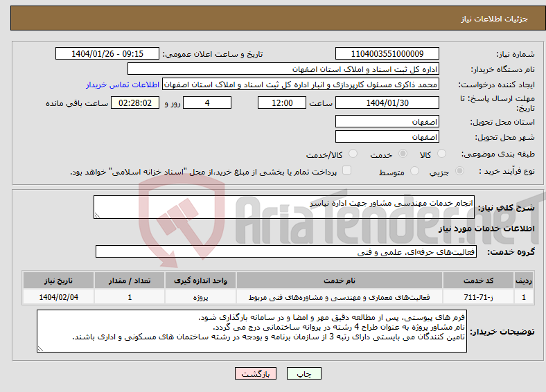Click the buyer organization name field
The height and width of the screenshot is (392, 546).
(x=283, y=69)
